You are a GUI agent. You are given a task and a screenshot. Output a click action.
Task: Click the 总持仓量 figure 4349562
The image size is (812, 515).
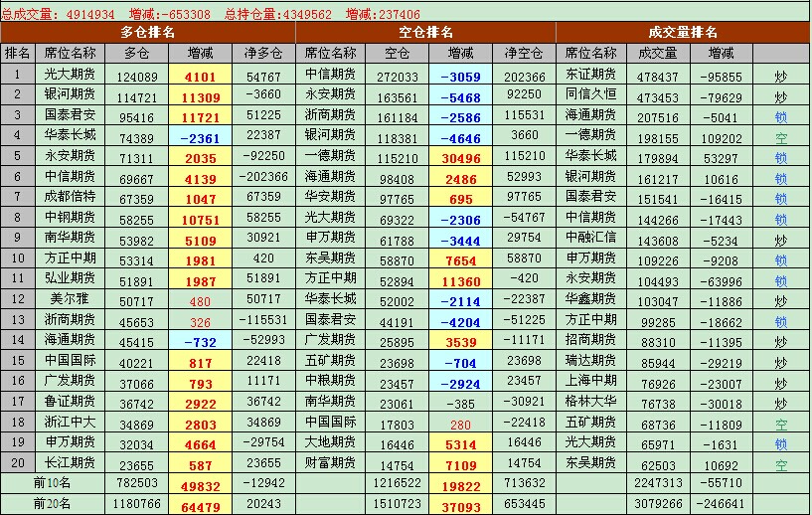(308, 14)
